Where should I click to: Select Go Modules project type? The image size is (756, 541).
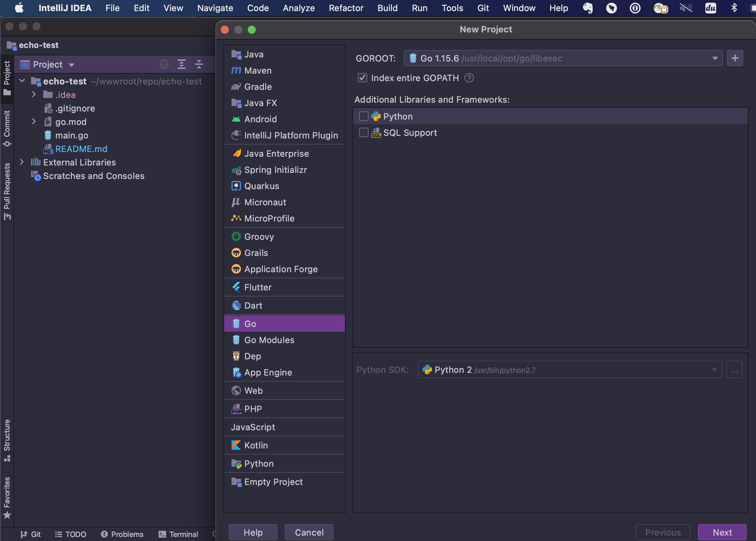click(x=284, y=340)
